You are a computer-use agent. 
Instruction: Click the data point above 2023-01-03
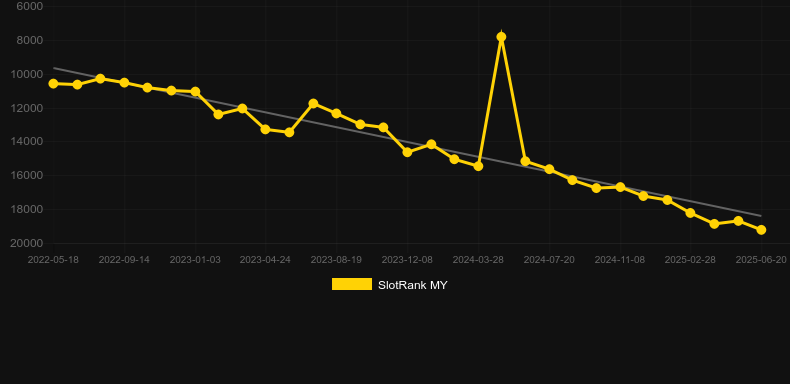(x=195, y=92)
